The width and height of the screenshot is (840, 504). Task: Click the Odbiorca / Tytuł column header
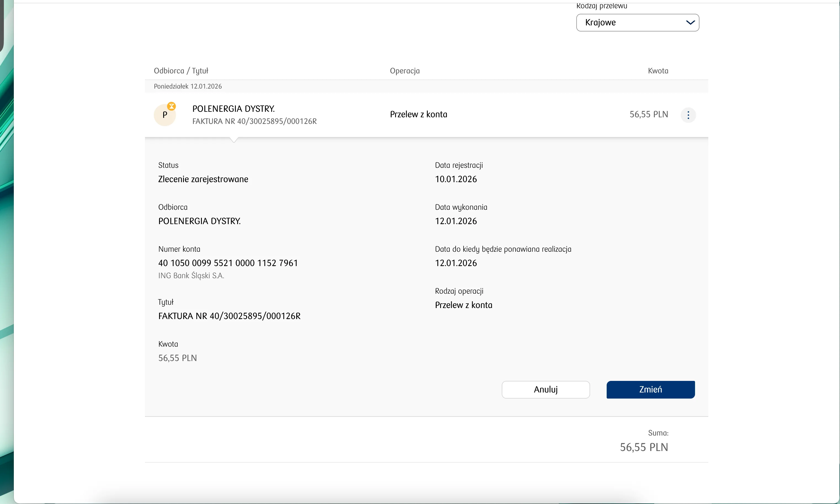click(181, 71)
